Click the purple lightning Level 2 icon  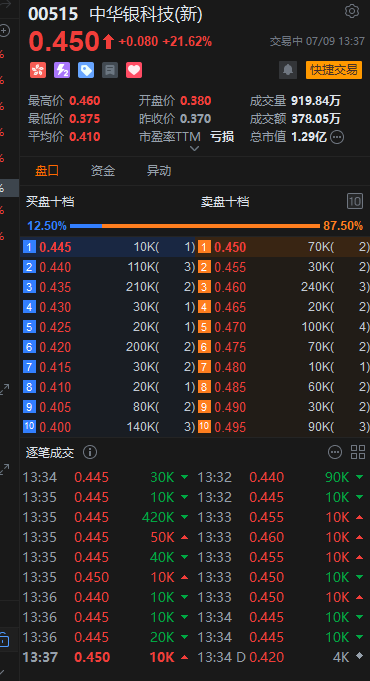tap(62, 70)
